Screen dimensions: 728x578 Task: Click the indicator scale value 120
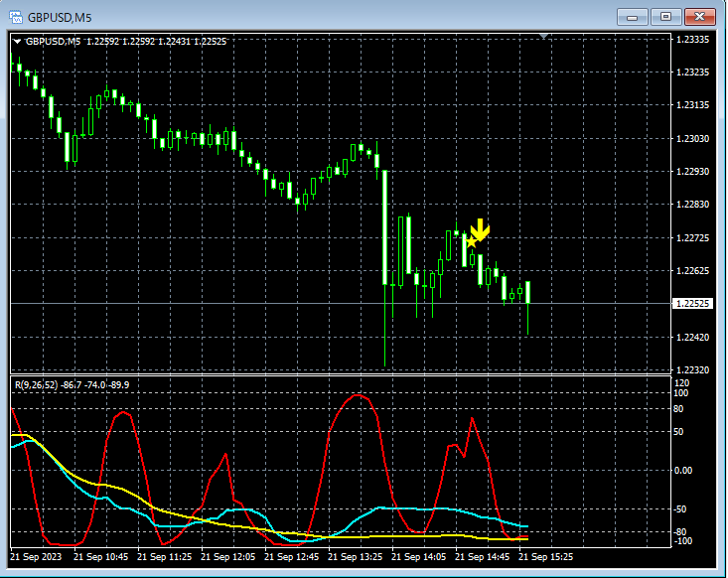681,382
